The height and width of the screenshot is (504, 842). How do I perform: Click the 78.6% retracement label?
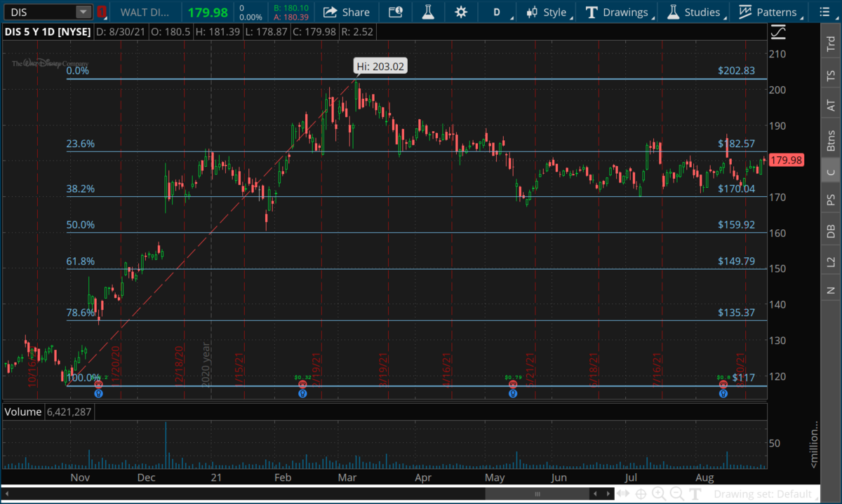click(81, 313)
